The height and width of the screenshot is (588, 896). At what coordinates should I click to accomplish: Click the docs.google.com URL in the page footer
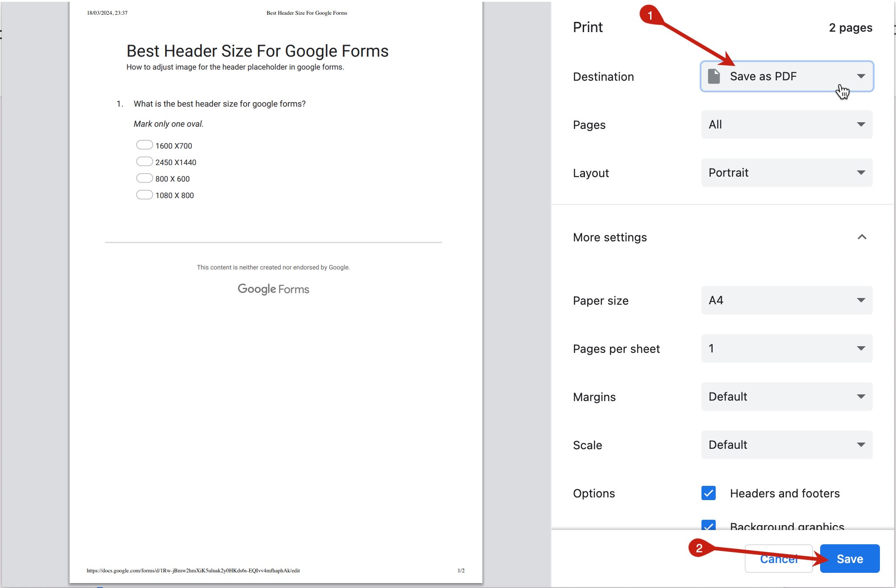point(193,570)
